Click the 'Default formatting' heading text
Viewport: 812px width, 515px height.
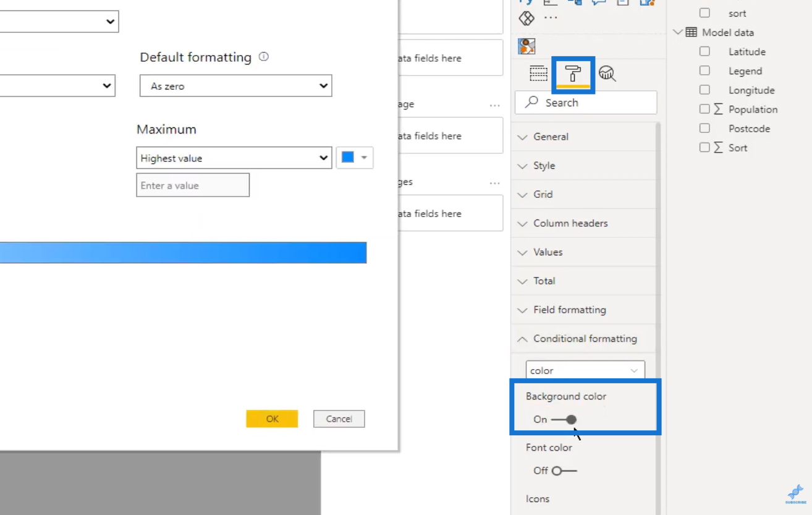click(x=195, y=57)
